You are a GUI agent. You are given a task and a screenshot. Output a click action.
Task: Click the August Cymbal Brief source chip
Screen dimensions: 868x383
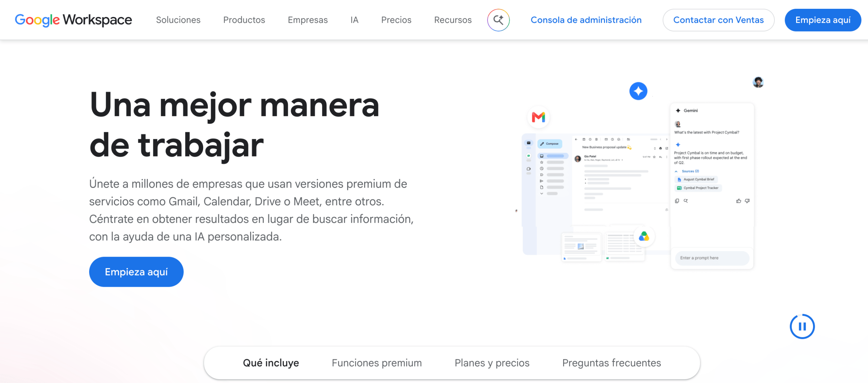(x=696, y=179)
